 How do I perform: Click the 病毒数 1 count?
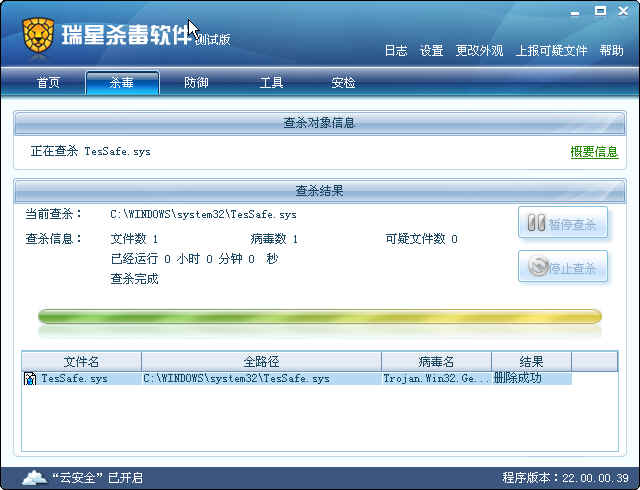274,239
